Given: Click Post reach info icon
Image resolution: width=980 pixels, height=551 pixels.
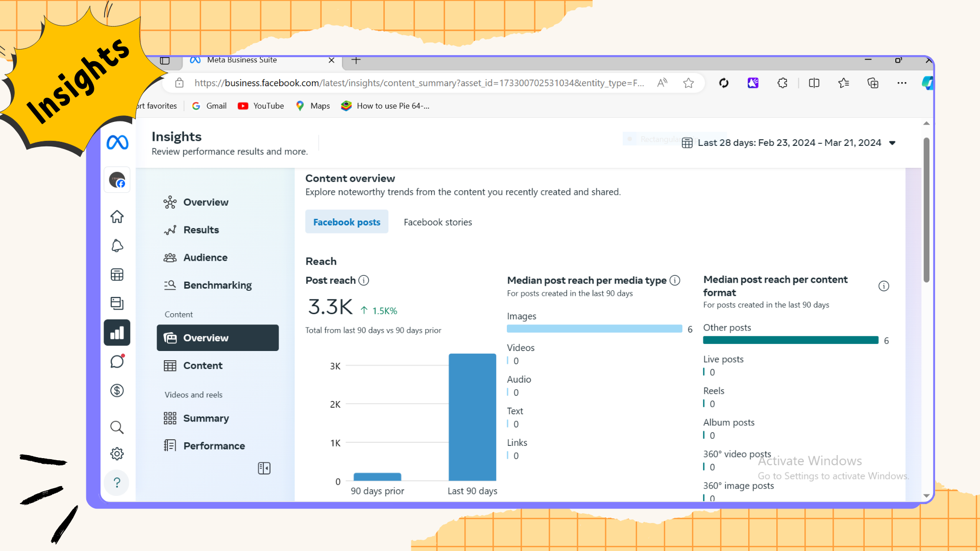Looking at the screenshot, I should pos(363,281).
